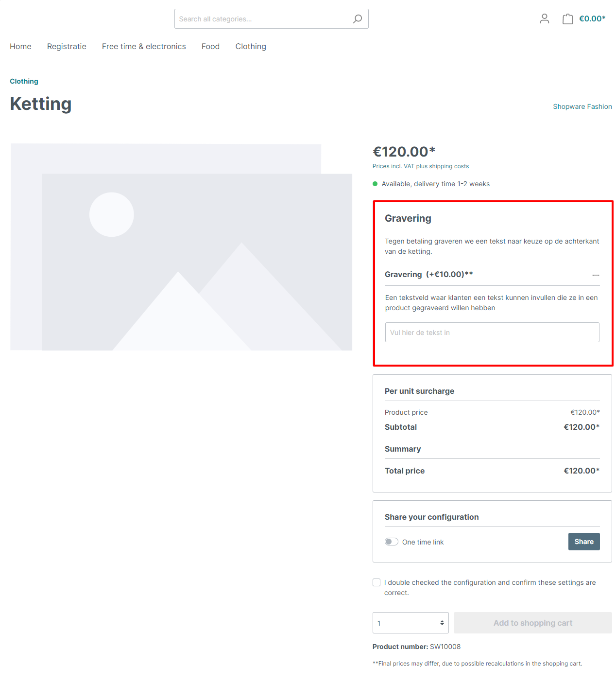
Task: Toggle the One time link switch
Action: coord(392,542)
